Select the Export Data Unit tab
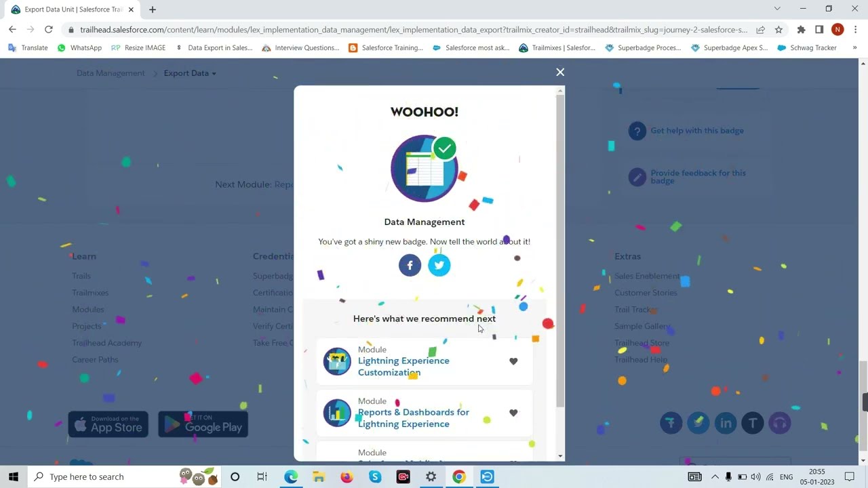The width and height of the screenshot is (868, 488). click(x=71, y=9)
